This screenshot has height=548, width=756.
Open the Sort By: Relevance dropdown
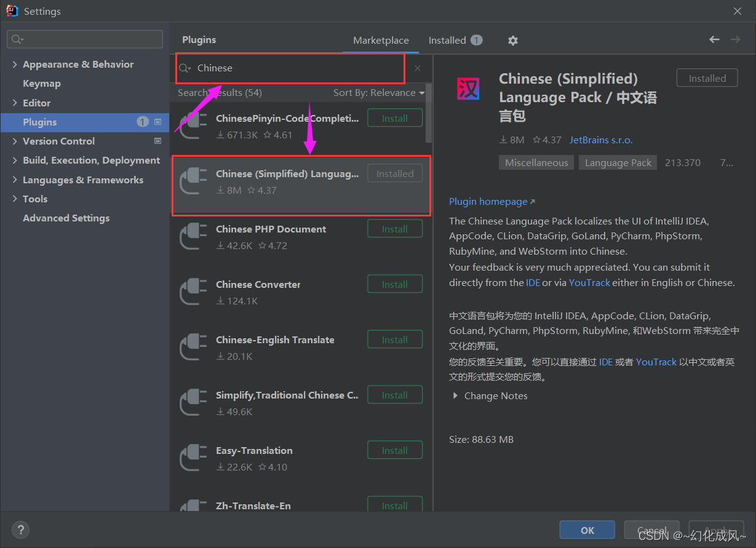(x=379, y=93)
